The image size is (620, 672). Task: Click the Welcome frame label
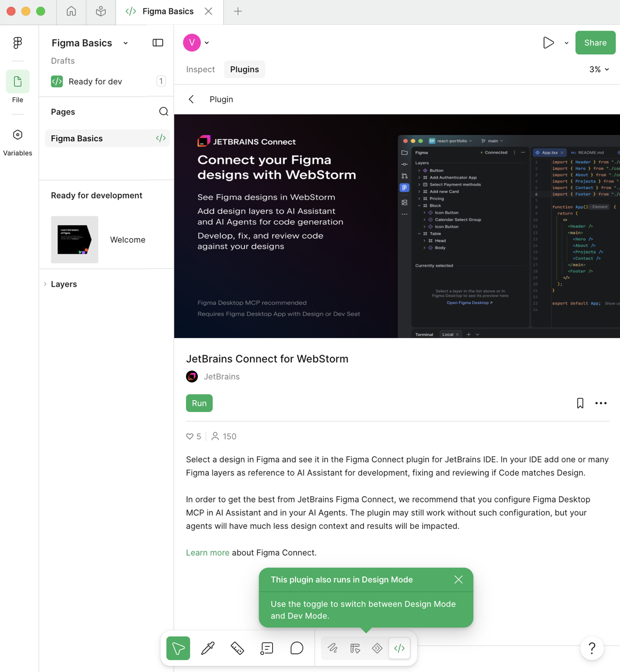tap(128, 240)
